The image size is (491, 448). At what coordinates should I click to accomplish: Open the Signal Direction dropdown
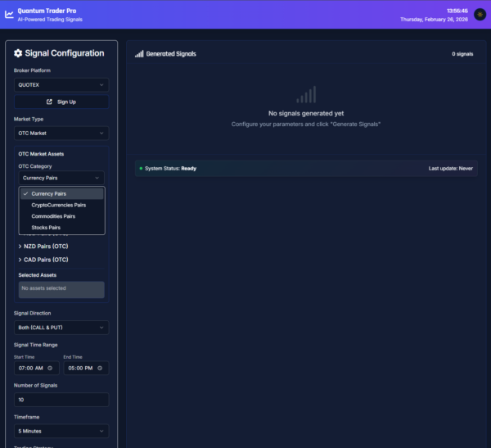pos(61,328)
